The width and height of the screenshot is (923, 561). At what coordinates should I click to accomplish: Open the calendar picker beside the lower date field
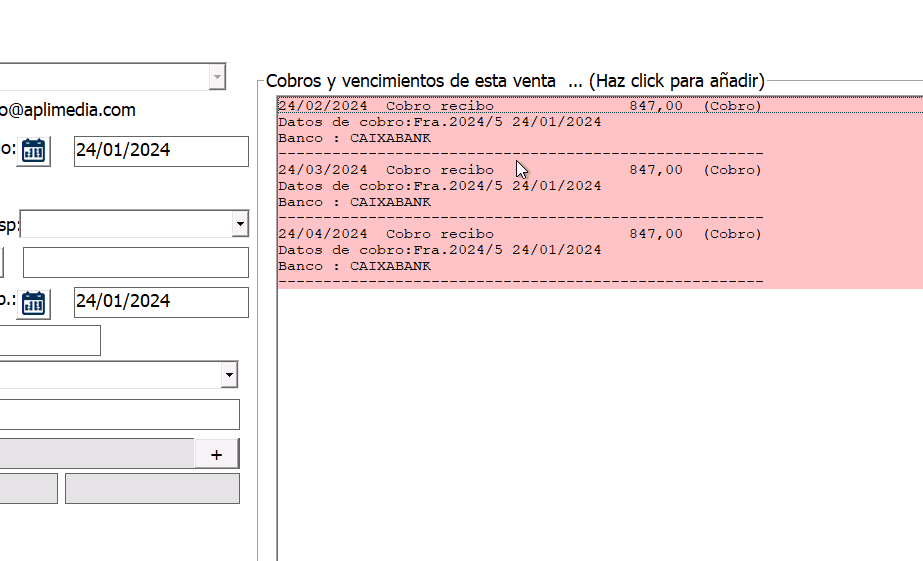(33, 303)
